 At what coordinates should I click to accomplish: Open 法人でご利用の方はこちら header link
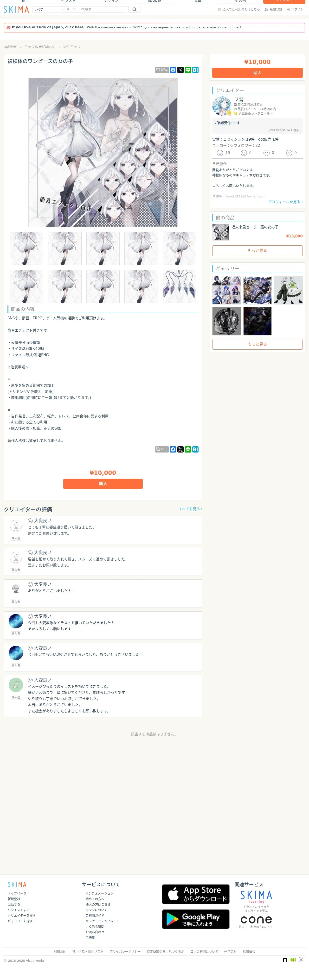(x=239, y=10)
